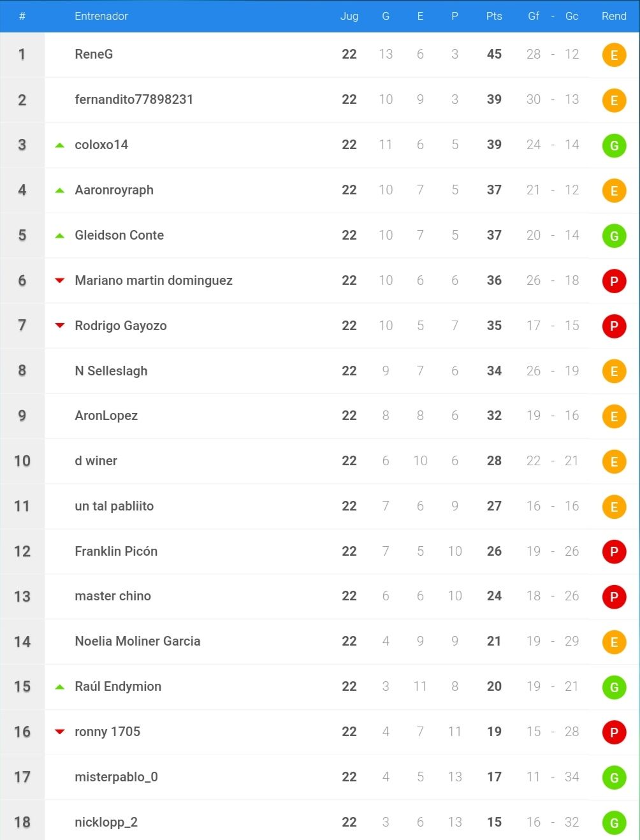The image size is (640, 840).
Task: Click the red down arrow beside ronny 1705
Action: (x=60, y=732)
